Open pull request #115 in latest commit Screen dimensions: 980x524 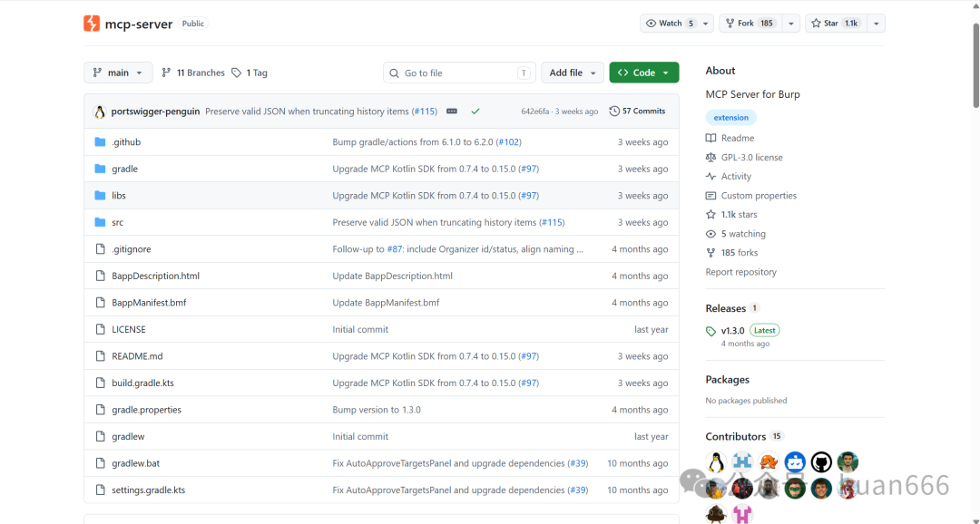coord(425,112)
